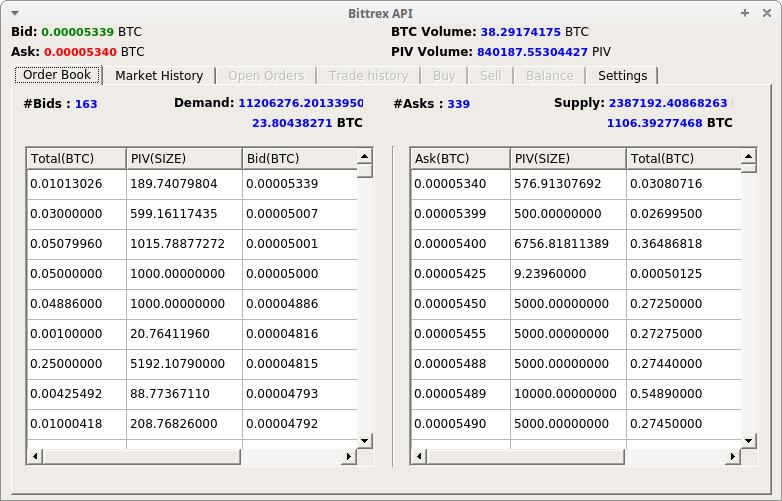Viewport: 782px width, 501px height.
Task: Close the Bittrex API window
Action: (767, 13)
